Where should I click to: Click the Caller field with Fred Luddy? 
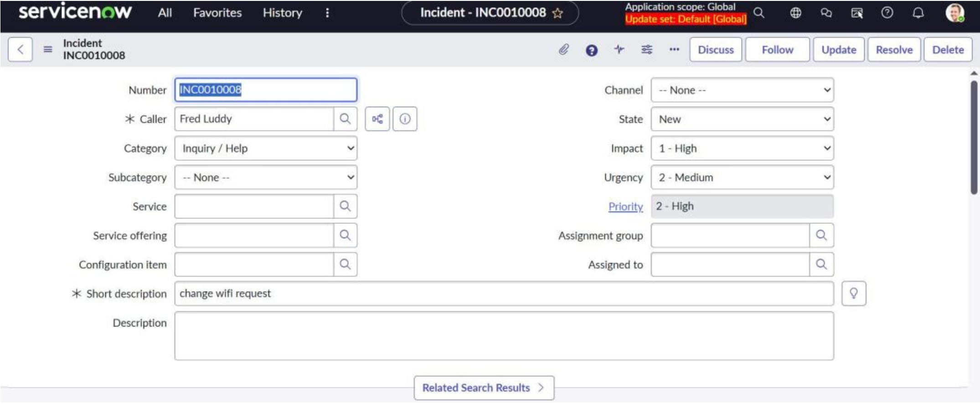[x=254, y=119]
